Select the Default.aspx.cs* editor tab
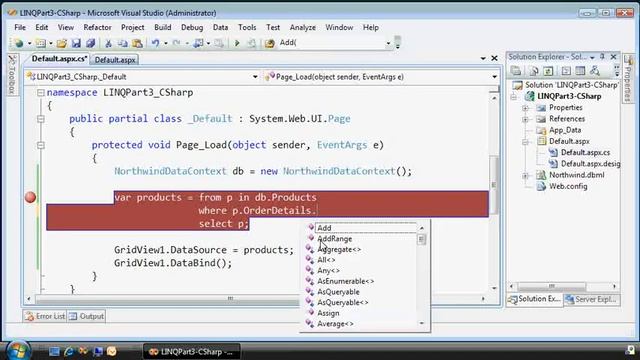The height and width of the screenshot is (360, 640). point(59,59)
